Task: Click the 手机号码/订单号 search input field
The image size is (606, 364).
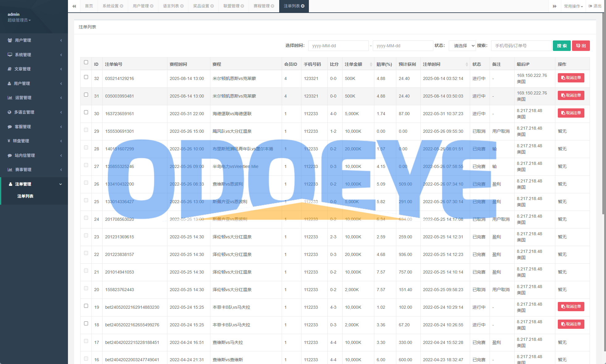Action: 521,46
